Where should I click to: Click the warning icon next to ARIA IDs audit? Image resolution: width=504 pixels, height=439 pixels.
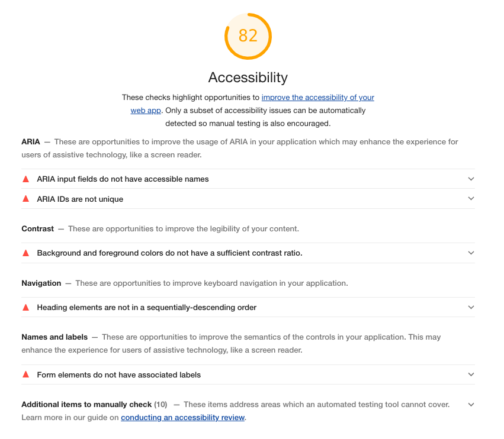coord(25,199)
